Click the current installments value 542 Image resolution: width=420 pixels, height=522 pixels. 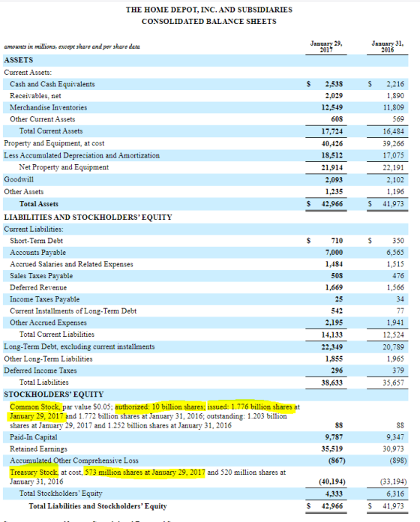coord(337,311)
